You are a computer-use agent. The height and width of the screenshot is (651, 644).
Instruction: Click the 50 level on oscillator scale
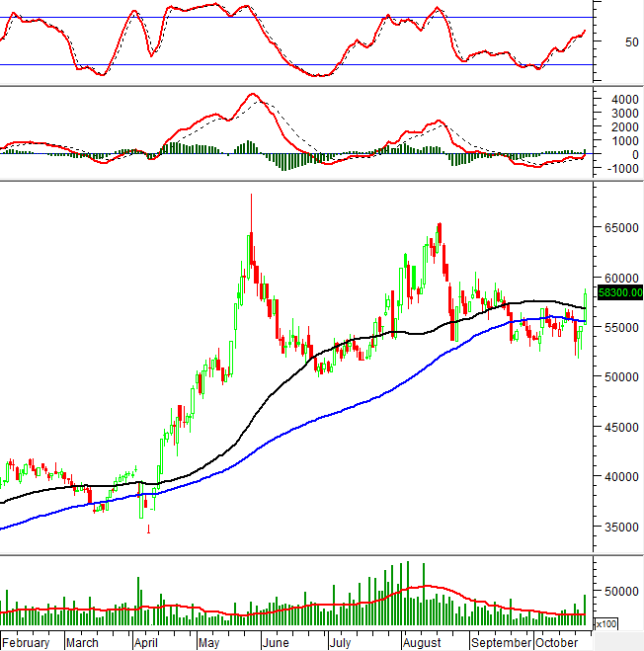pos(604,42)
